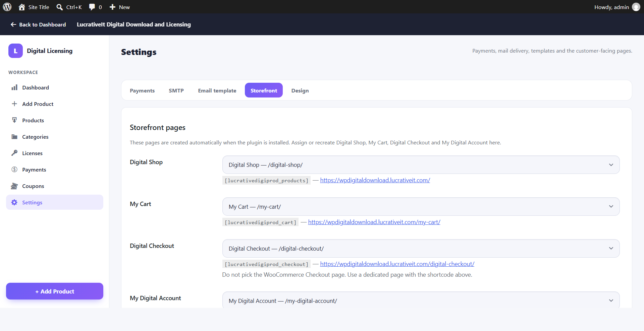644x331 pixels.
Task: Click the Payments dollar icon
Action: click(x=14, y=170)
